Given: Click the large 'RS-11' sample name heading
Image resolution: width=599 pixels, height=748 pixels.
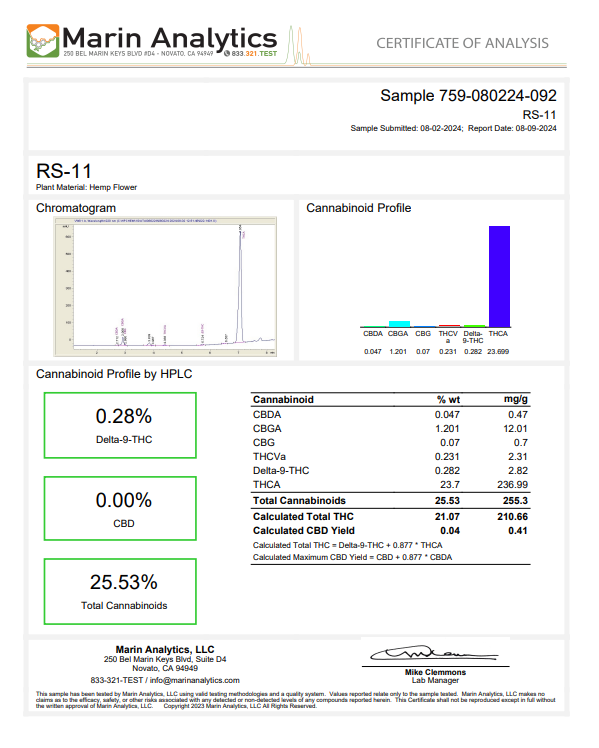Looking at the screenshot, I should pyautogui.click(x=64, y=171).
